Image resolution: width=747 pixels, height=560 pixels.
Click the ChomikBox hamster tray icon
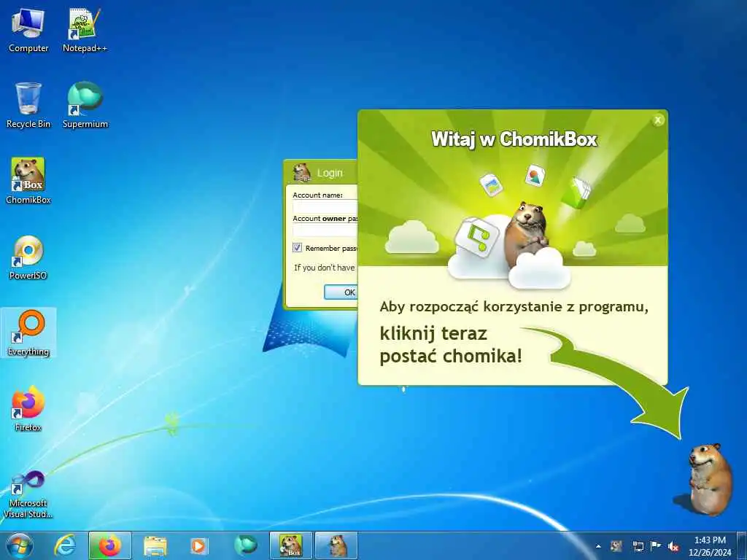tap(616, 546)
